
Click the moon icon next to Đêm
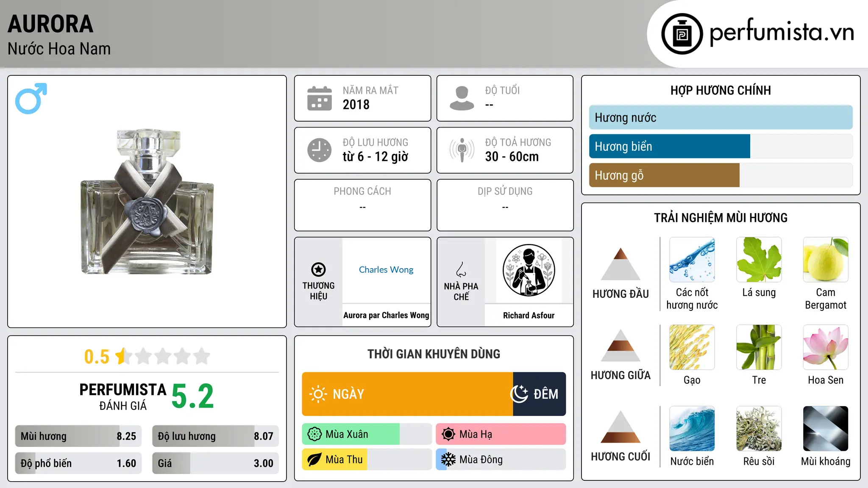click(519, 394)
